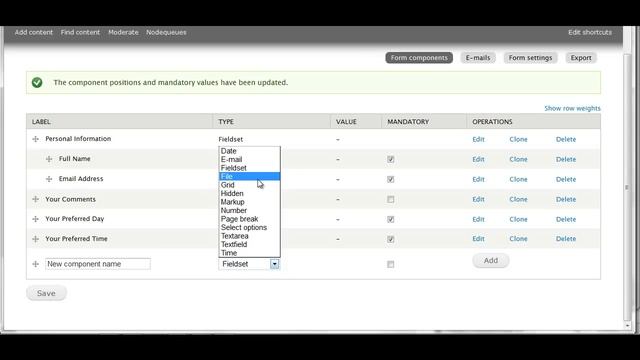
Task: Delete the Personal Information component
Action: [566, 139]
